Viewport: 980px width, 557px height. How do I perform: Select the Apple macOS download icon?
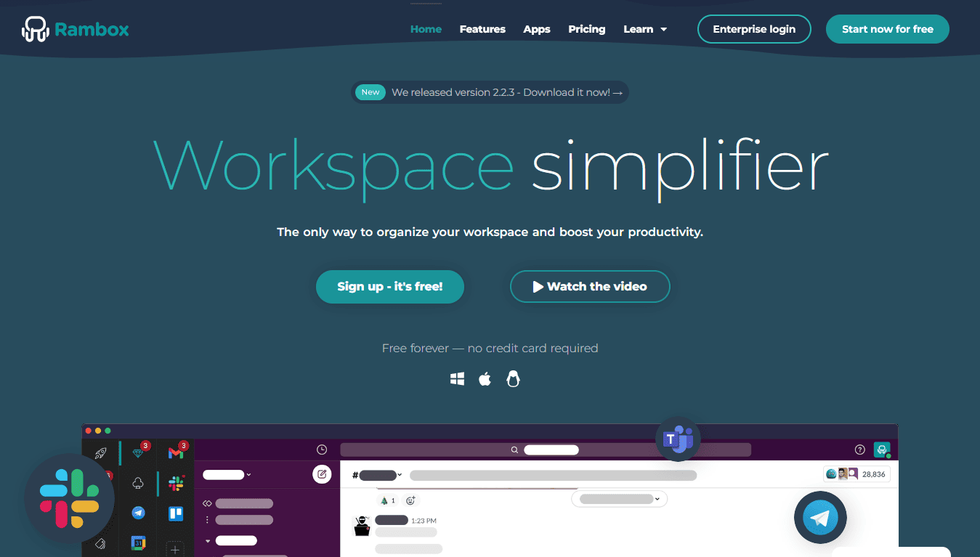click(485, 378)
